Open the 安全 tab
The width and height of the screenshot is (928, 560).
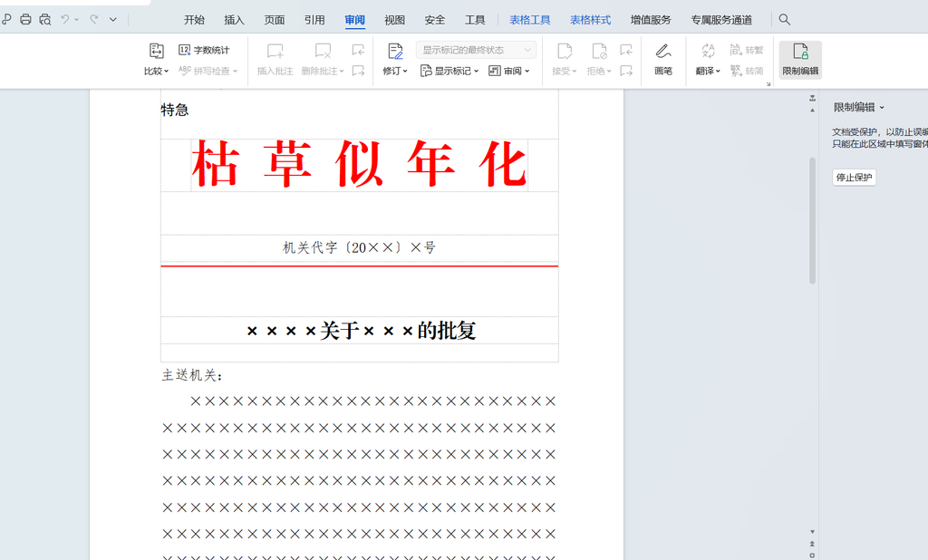click(435, 20)
